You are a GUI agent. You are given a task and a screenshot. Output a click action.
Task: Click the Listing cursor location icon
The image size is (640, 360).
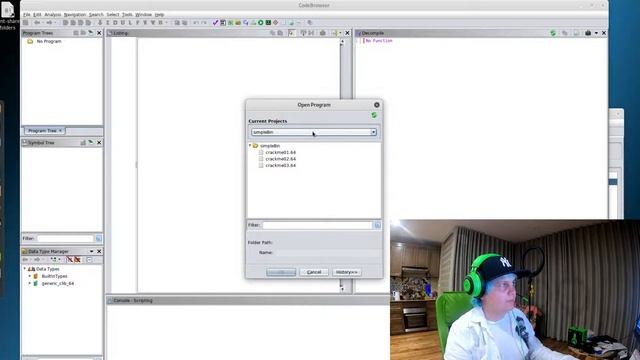tap(291, 33)
